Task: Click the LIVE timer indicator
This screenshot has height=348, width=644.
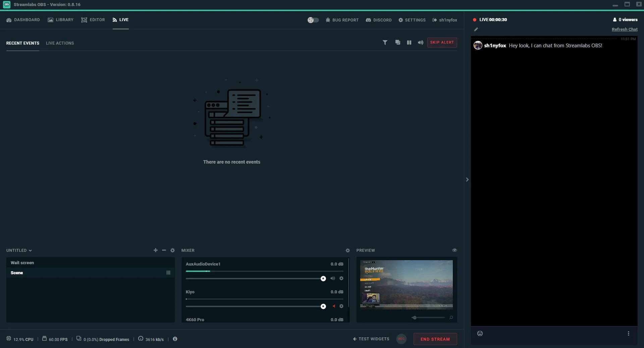Action: [x=490, y=20]
